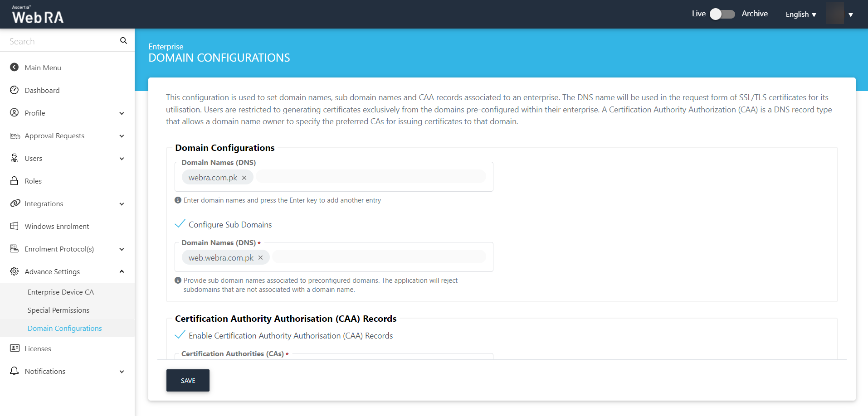
Task: Click the Licenses card icon
Action: [15, 348]
